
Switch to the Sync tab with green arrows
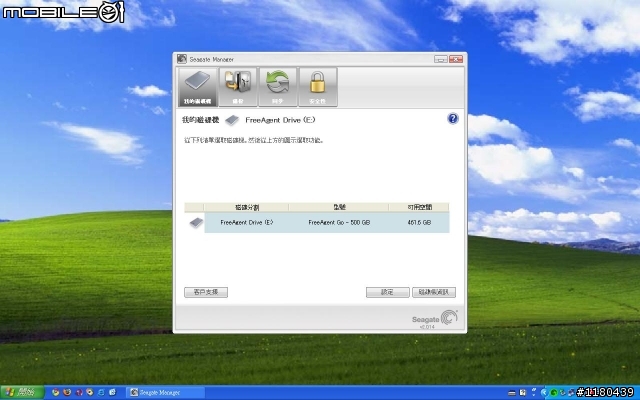278,87
